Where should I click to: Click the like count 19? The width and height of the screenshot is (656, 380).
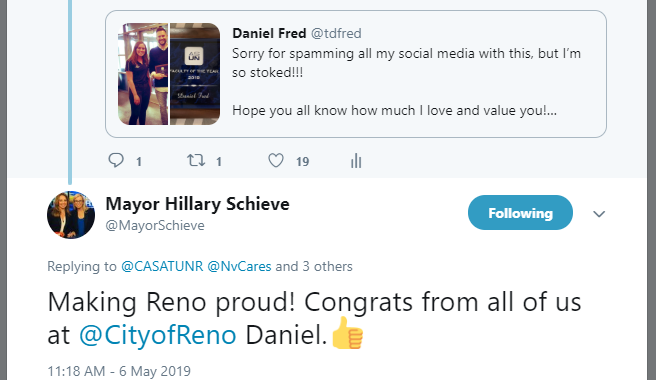pyautogui.click(x=302, y=162)
